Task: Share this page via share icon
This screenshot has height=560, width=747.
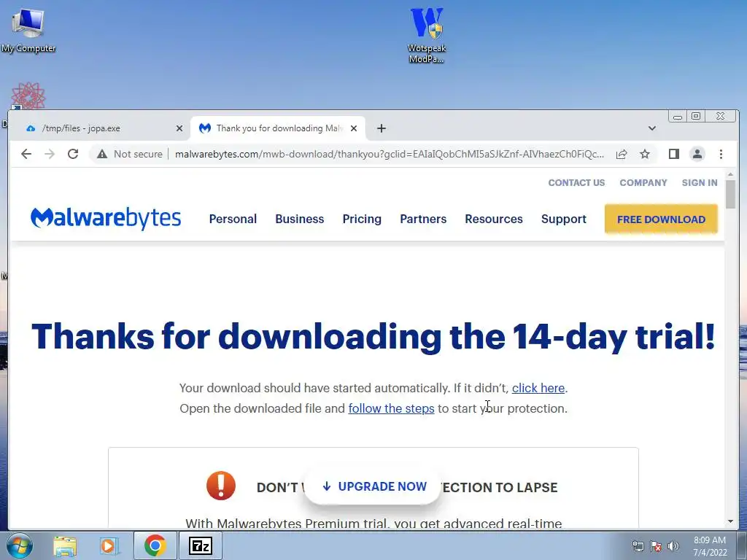Action: pos(622,154)
